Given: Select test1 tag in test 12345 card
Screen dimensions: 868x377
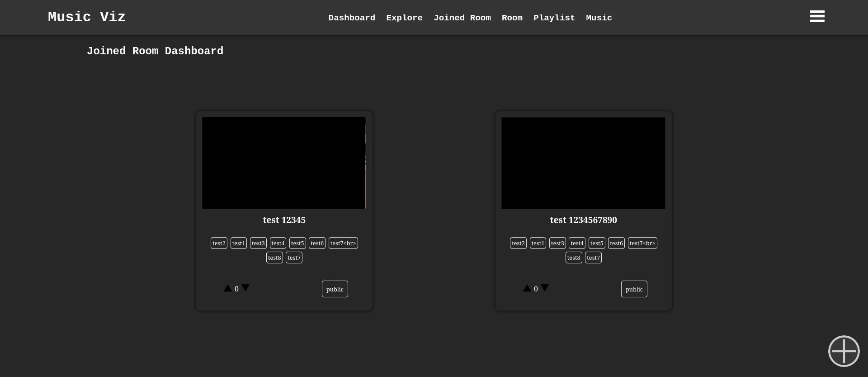Looking at the screenshot, I should tap(239, 243).
